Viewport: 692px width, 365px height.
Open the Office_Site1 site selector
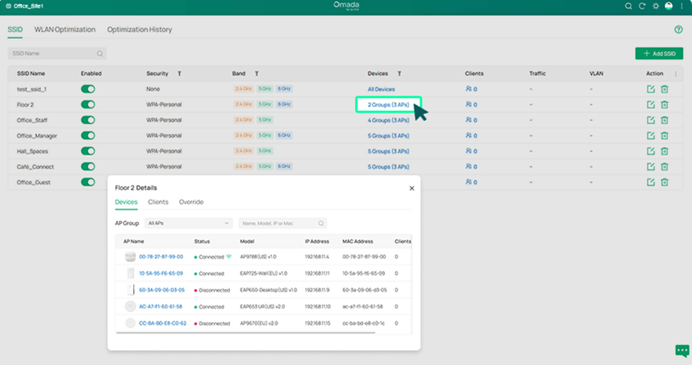click(x=24, y=6)
